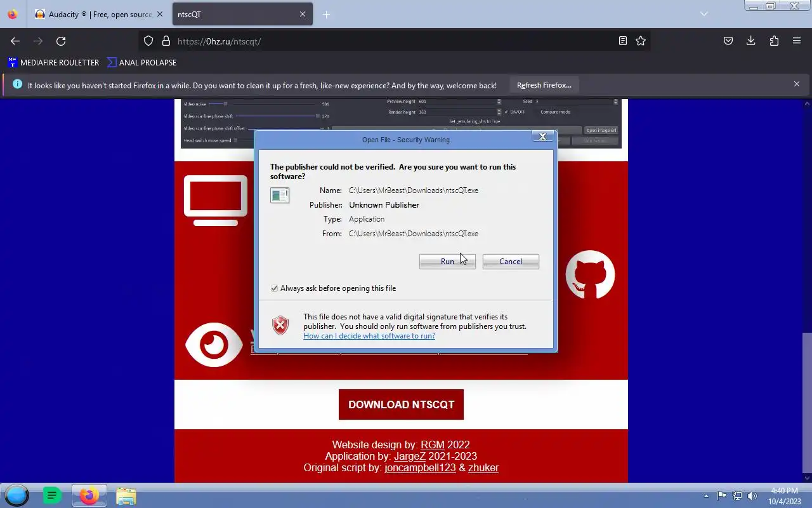Viewport: 812px width, 508px height.
Task: Open How can I decide what software to run
Action: (369, 336)
